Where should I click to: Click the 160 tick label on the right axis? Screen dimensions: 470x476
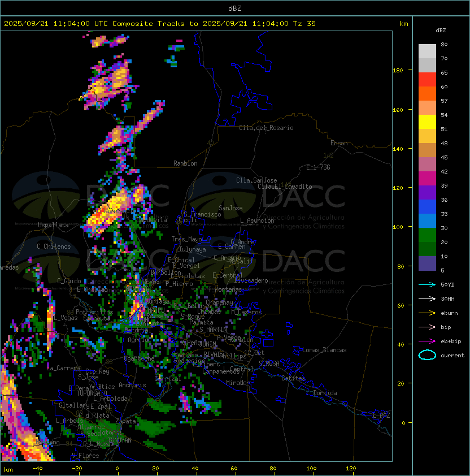coord(398,110)
